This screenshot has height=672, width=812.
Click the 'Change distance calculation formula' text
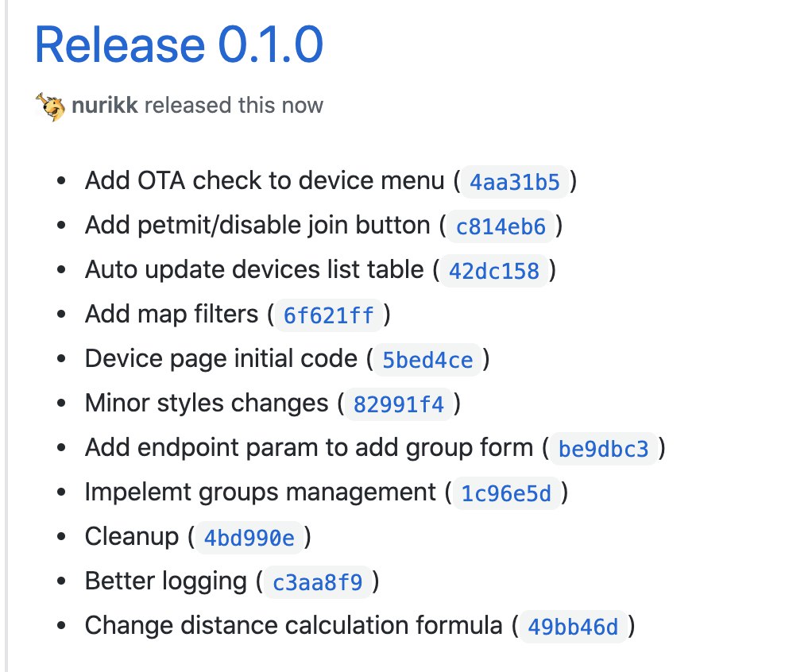click(294, 625)
